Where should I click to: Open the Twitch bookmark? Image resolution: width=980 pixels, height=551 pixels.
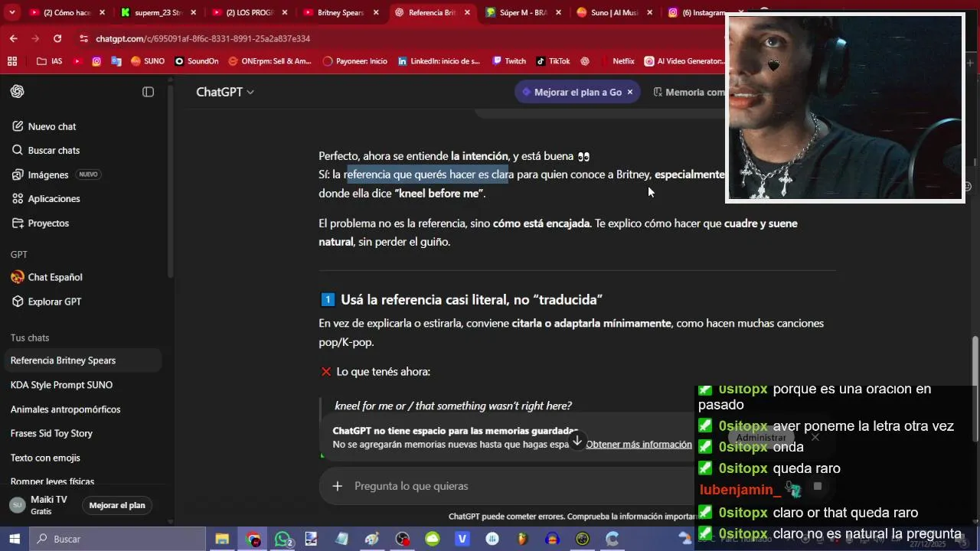click(x=509, y=61)
